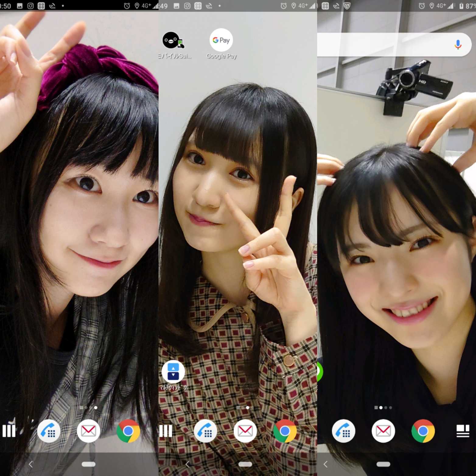Open the email app on the left screen

pos(89,431)
